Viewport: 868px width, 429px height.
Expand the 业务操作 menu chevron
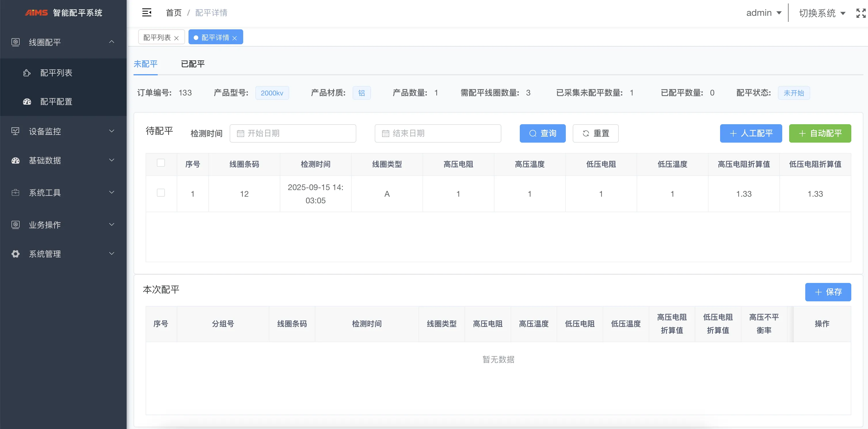point(112,224)
